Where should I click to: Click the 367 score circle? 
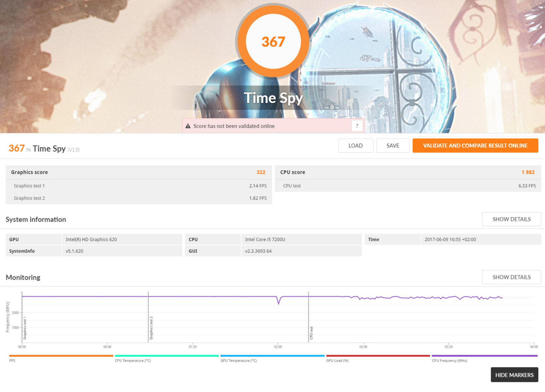[273, 41]
